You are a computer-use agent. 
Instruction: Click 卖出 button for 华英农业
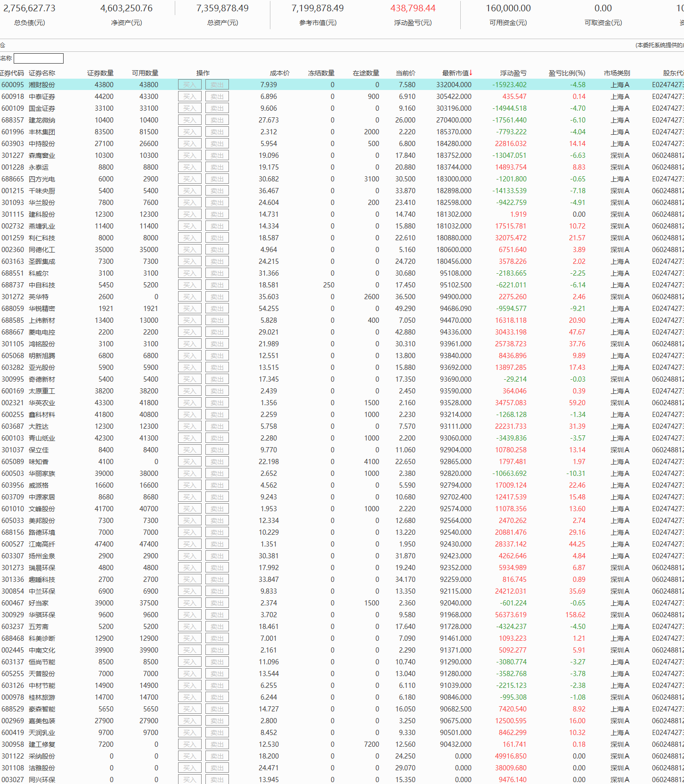point(217,403)
